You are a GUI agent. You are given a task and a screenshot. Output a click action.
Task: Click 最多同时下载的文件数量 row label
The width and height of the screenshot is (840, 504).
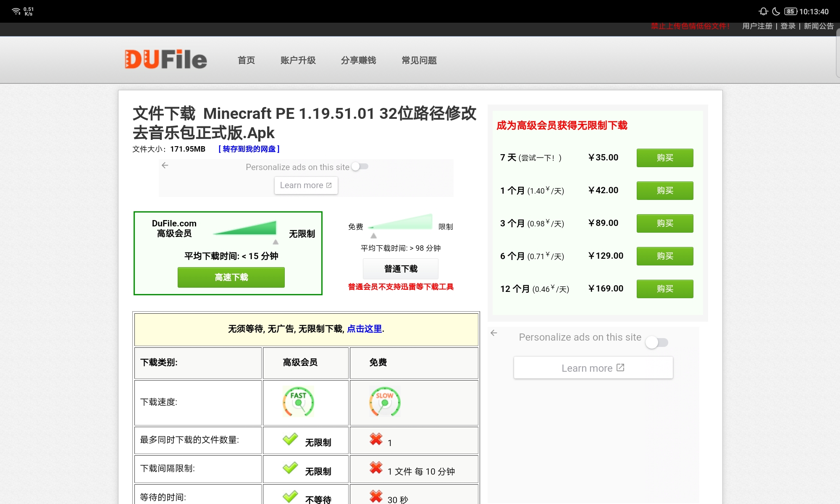click(189, 440)
